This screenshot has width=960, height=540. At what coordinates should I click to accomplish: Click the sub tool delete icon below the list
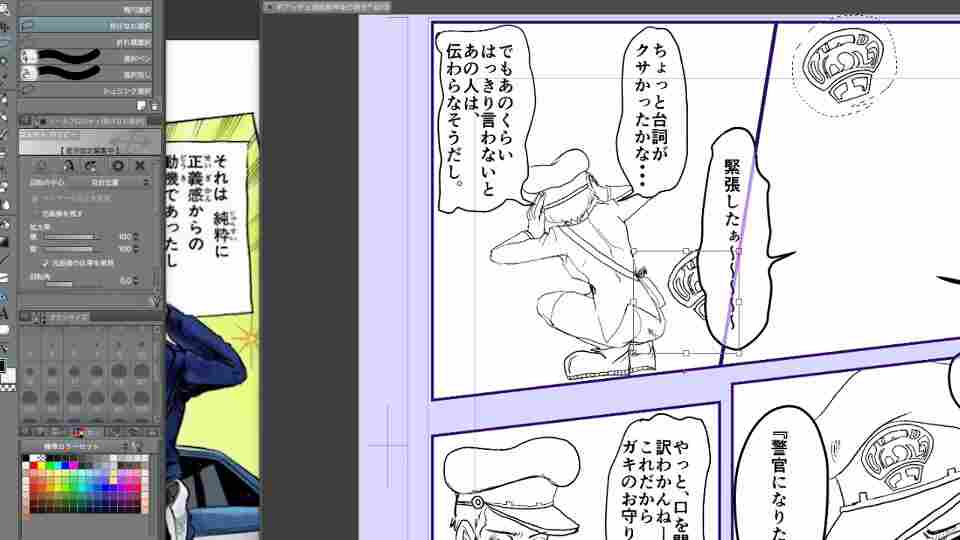click(154, 107)
